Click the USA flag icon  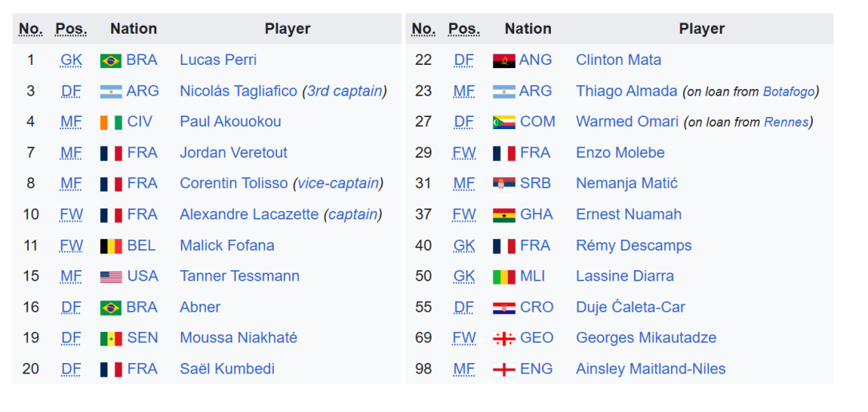(111, 277)
